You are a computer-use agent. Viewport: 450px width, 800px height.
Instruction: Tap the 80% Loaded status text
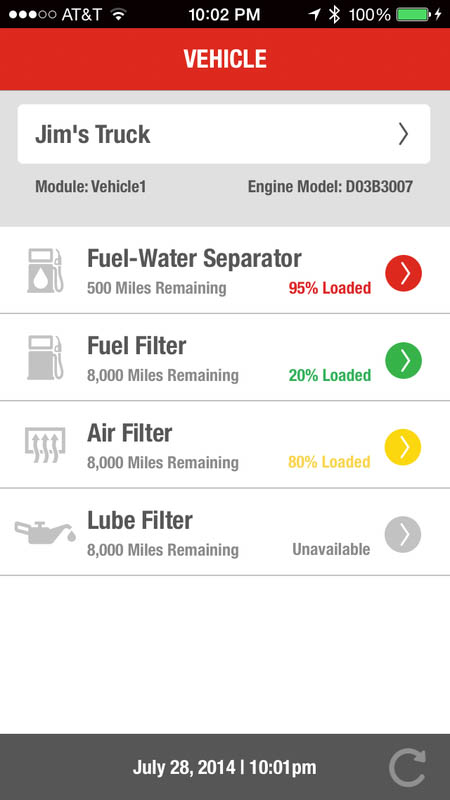coord(330,462)
